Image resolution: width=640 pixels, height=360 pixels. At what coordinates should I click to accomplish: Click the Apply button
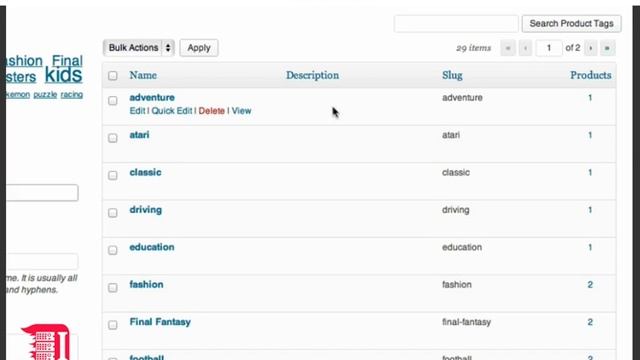coord(199,48)
